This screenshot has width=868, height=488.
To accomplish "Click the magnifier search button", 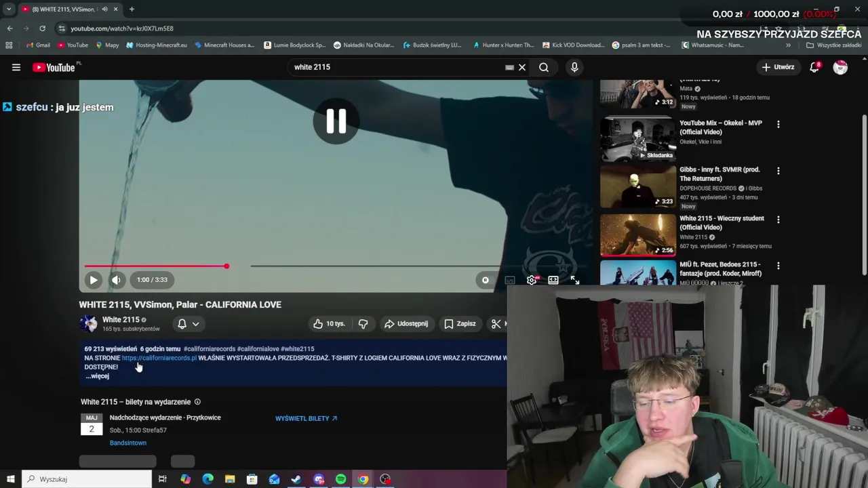I will click(x=544, y=67).
